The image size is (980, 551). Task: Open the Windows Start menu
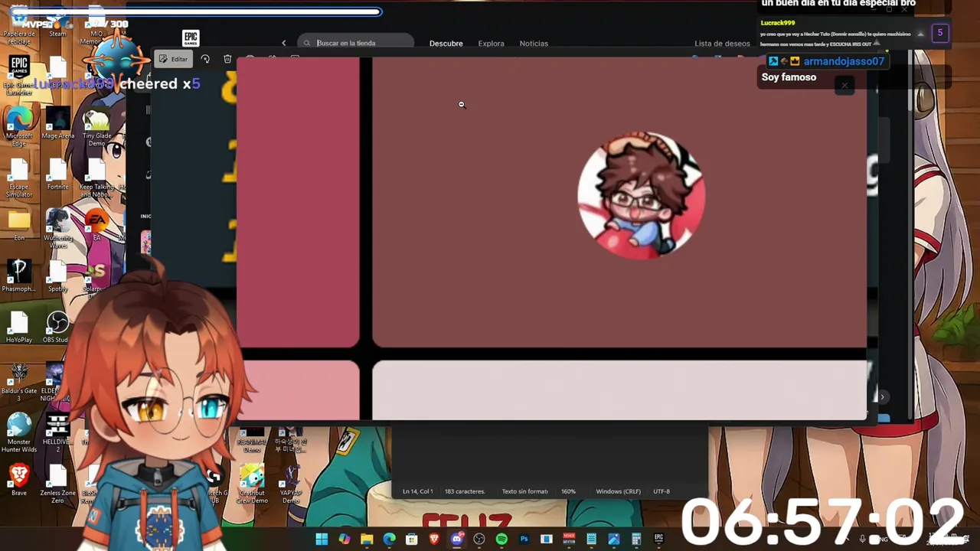pyautogui.click(x=322, y=540)
